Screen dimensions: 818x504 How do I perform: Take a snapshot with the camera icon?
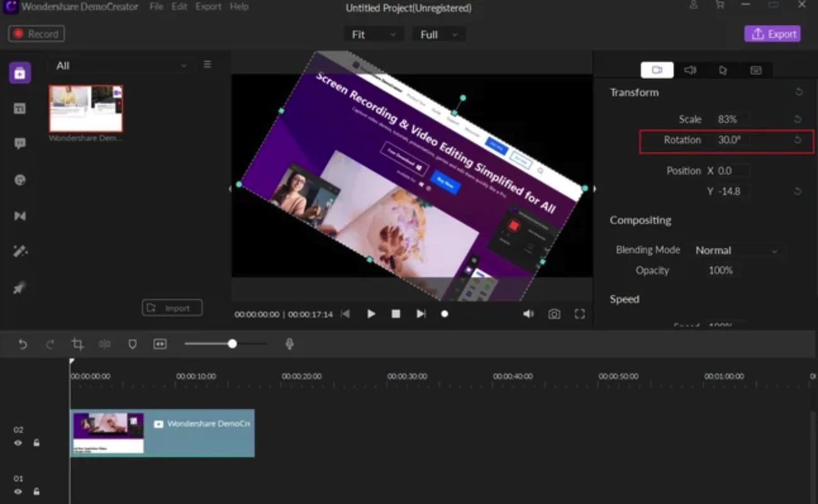coord(554,314)
